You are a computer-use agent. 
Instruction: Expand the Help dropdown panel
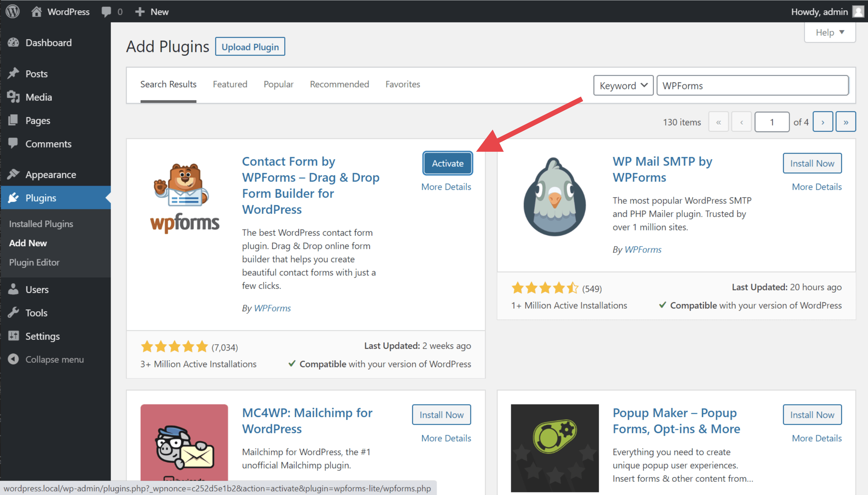(830, 32)
